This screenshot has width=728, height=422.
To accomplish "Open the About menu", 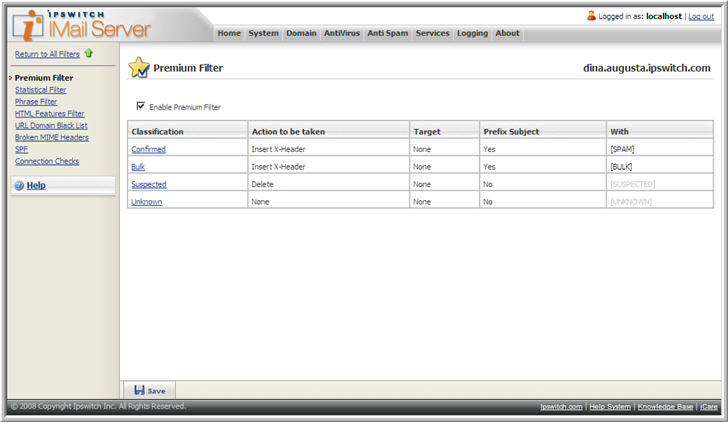I will click(x=507, y=33).
